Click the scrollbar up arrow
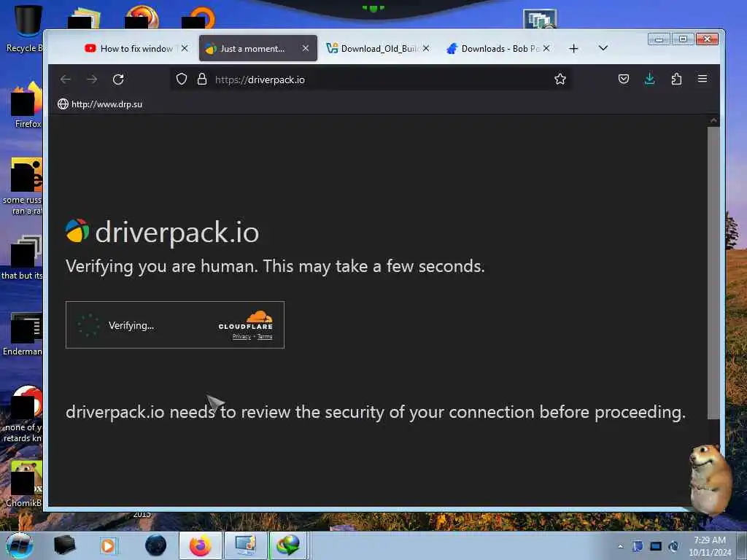747x560 pixels. (713, 120)
